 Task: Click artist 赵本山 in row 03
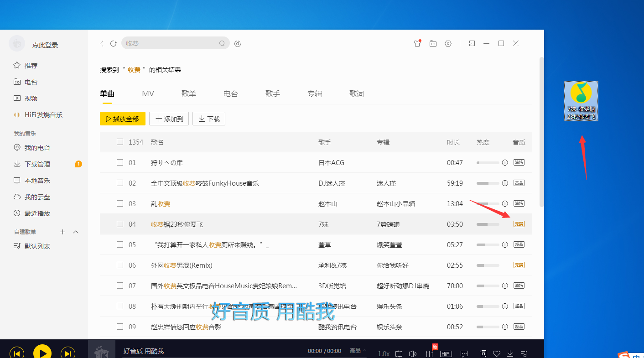coord(327,204)
